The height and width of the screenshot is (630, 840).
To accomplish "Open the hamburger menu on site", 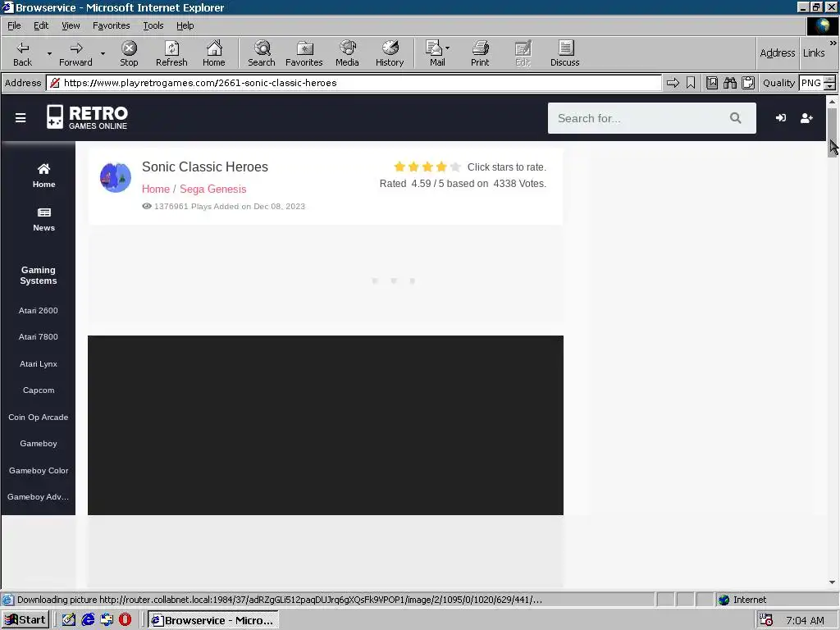I will pyautogui.click(x=21, y=118).
